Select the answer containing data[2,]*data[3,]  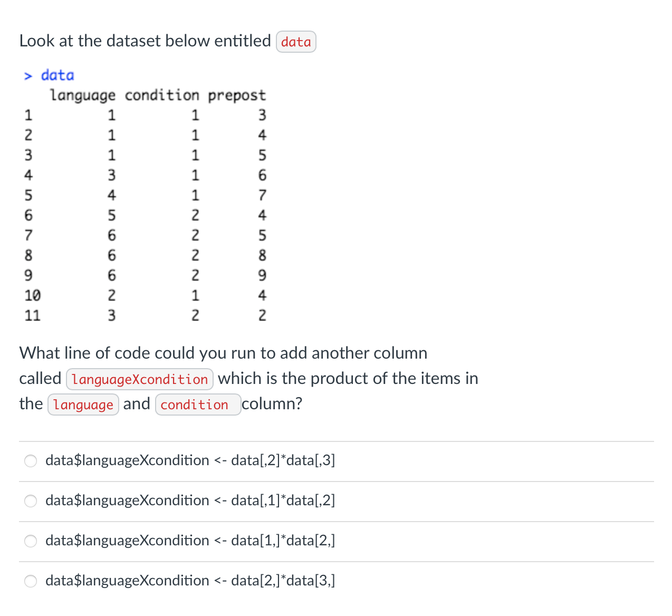[x=190, y=581]
